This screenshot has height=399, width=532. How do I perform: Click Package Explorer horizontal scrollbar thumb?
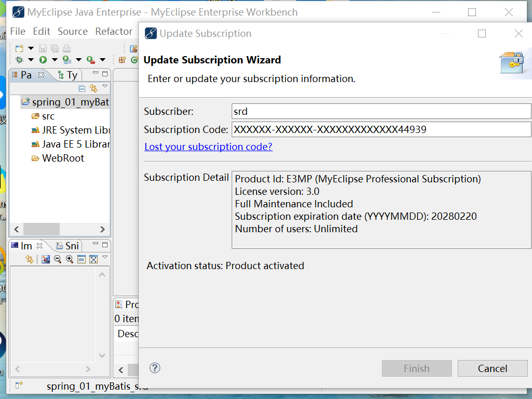coord(42,229)
